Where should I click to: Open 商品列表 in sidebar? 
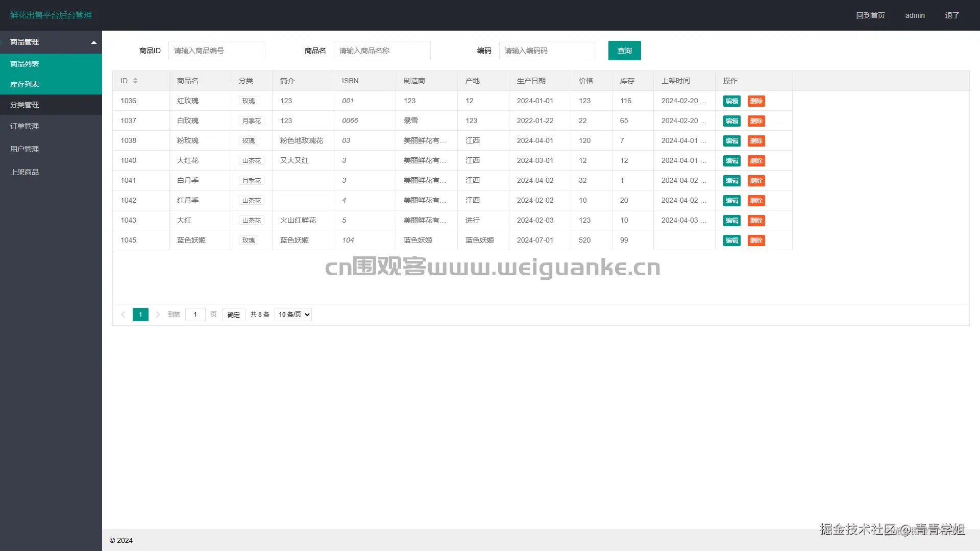coord(51,64)
